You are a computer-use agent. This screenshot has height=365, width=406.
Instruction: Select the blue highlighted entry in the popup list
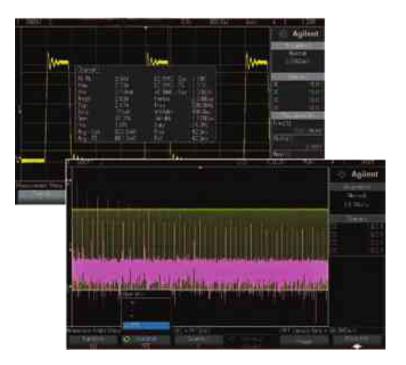pyautogui.click(x=146, y=325)
